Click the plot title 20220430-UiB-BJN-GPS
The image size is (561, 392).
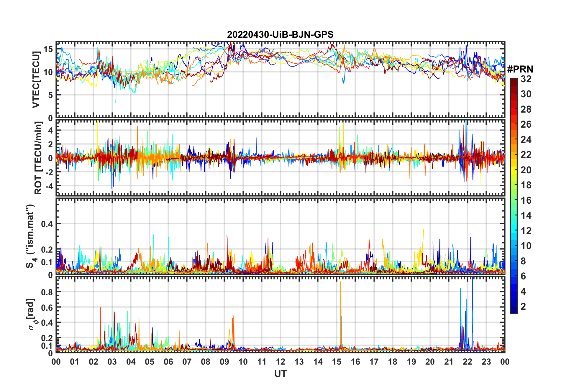pos(280,35)
